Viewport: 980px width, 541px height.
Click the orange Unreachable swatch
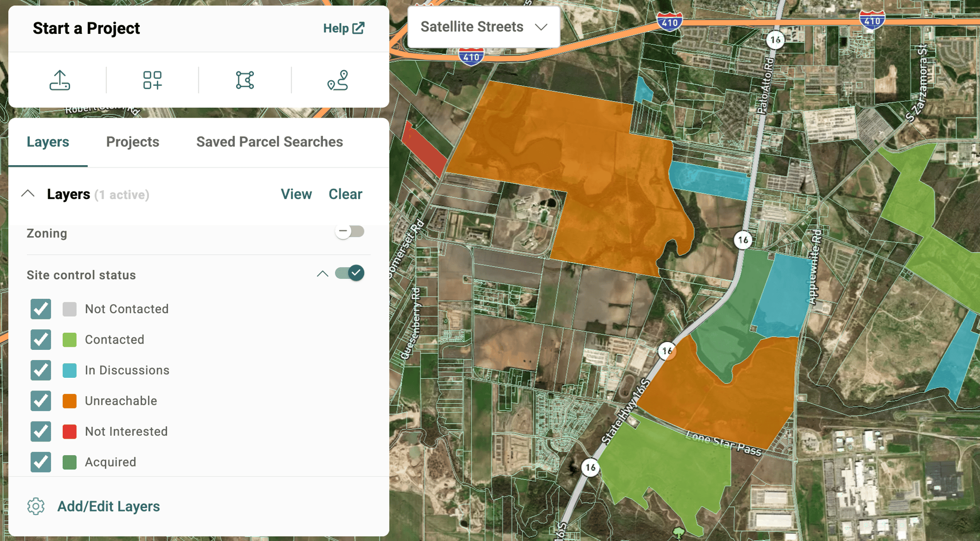70,401
